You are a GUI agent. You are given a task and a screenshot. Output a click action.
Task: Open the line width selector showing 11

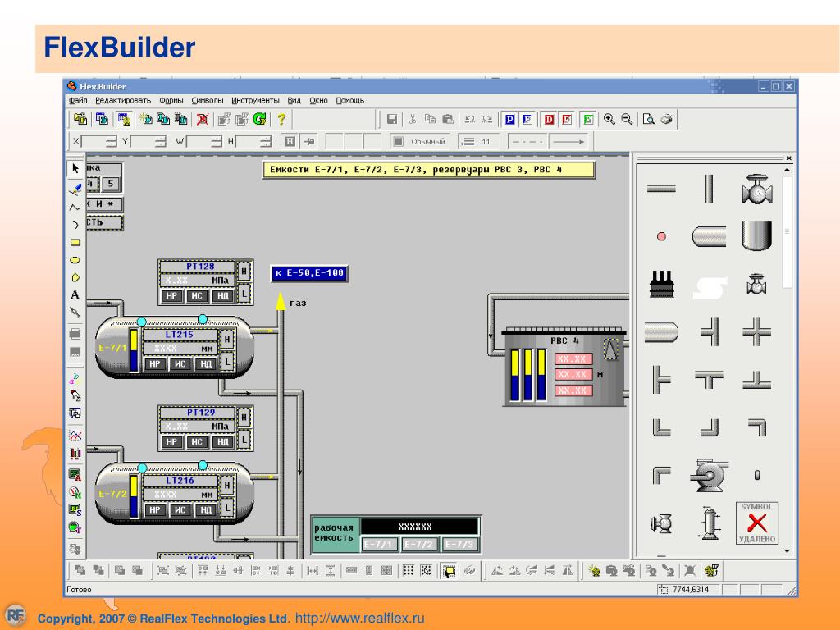477,141
